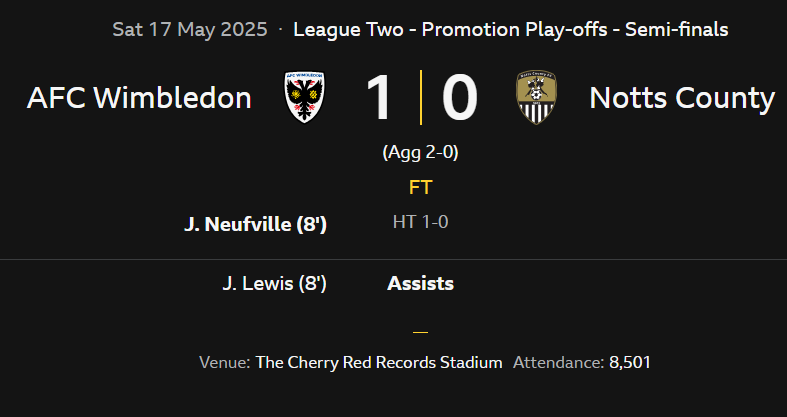Screen dimensions: 787x417
Task: Click the Notts County club crest
Action: pos(536,97)
